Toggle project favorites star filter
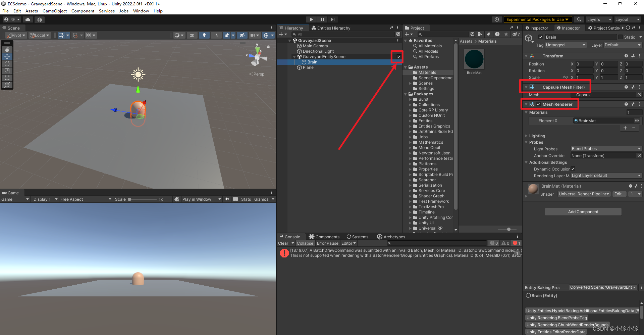 [506, 34]
